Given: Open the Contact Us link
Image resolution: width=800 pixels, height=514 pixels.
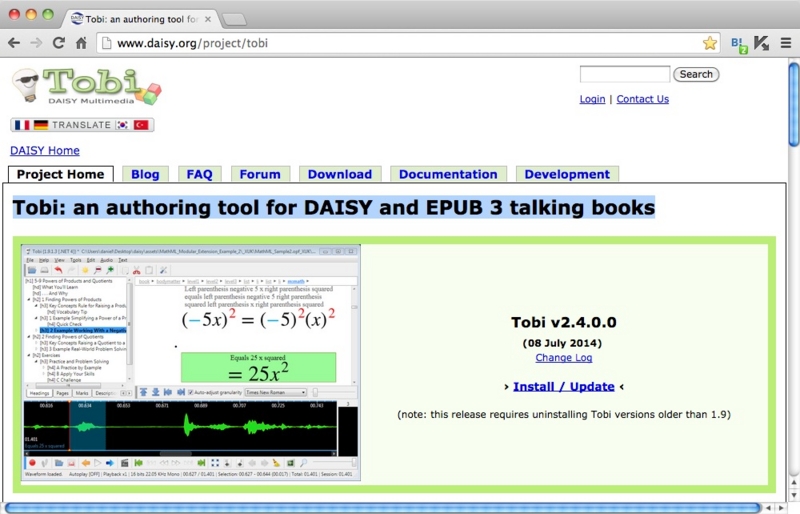Looking at the screenshot, I should (642, 99).
